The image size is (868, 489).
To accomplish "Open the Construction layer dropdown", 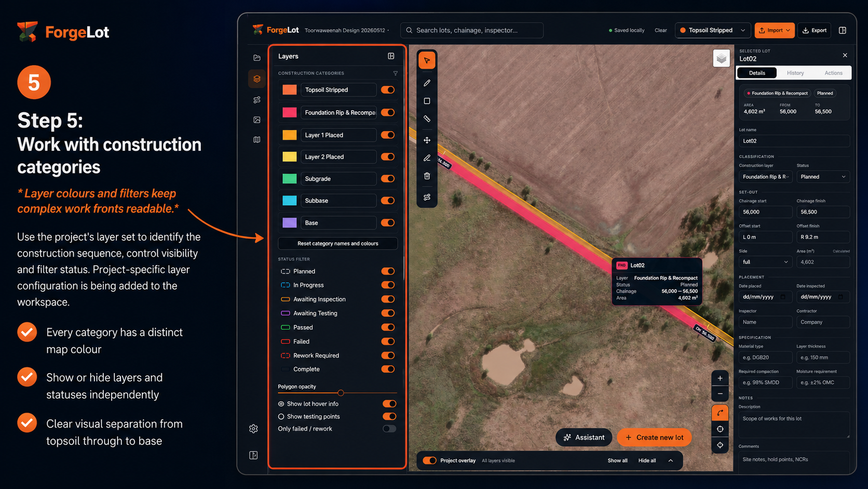I will [766, 177].
